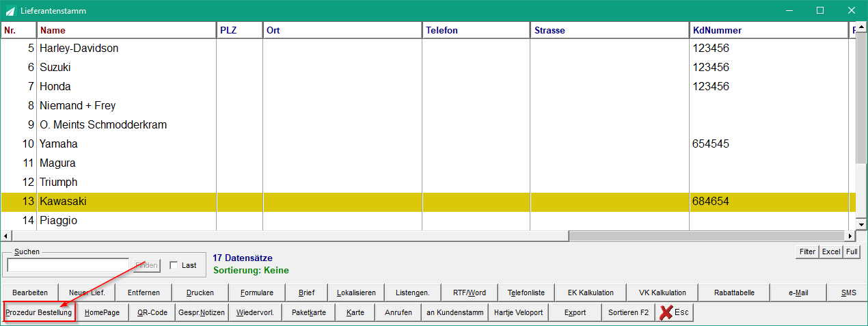Click the Suchen search input field
The width and height of the screenshot is (868, 326).
tap(68, 265)
